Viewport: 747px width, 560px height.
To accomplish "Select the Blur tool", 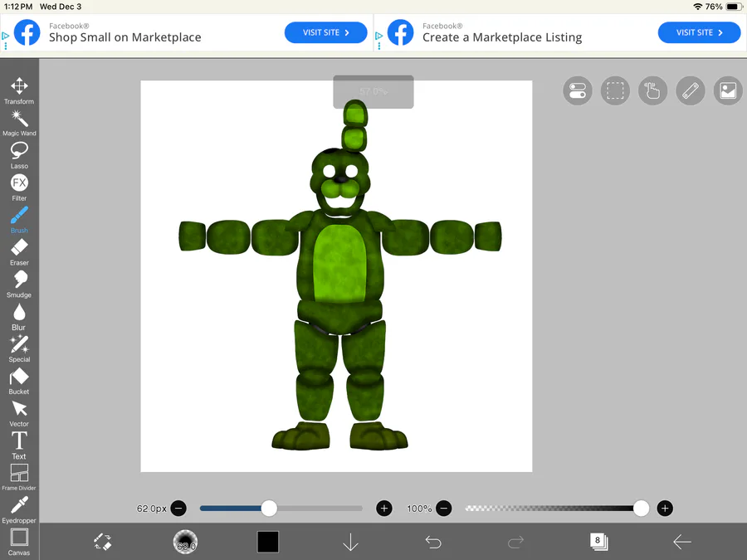I will tap(19, 317).
